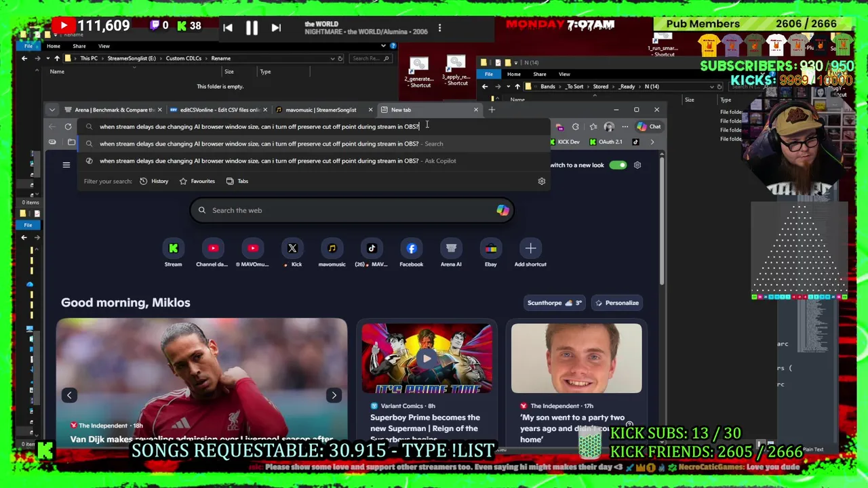
Task: Open the Superboy Prime news thumbnail
Action: [x=427, y=359]
